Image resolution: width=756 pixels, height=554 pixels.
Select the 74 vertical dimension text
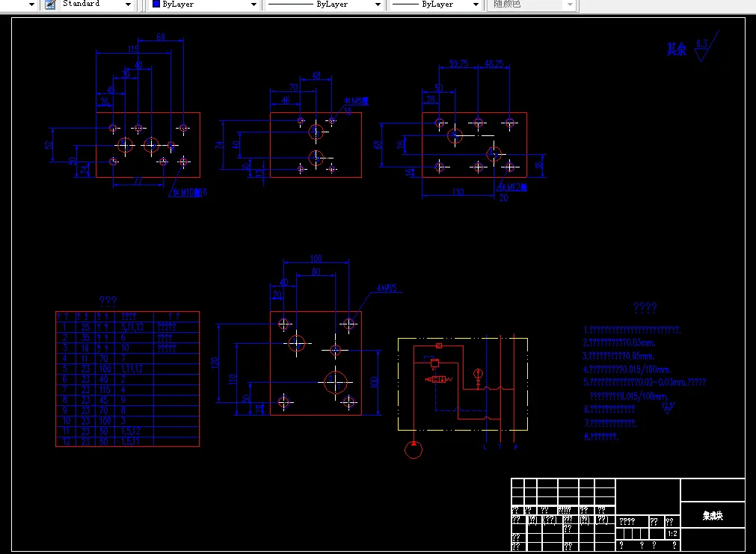219,144
